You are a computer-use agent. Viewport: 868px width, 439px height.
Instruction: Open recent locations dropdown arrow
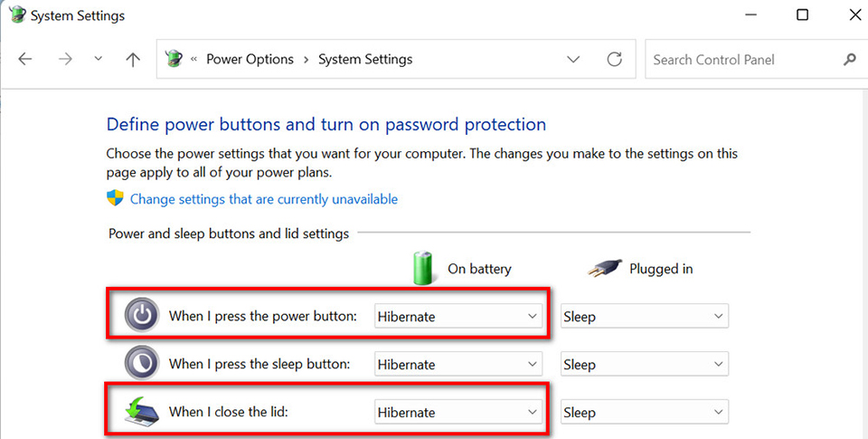(98, 60)
